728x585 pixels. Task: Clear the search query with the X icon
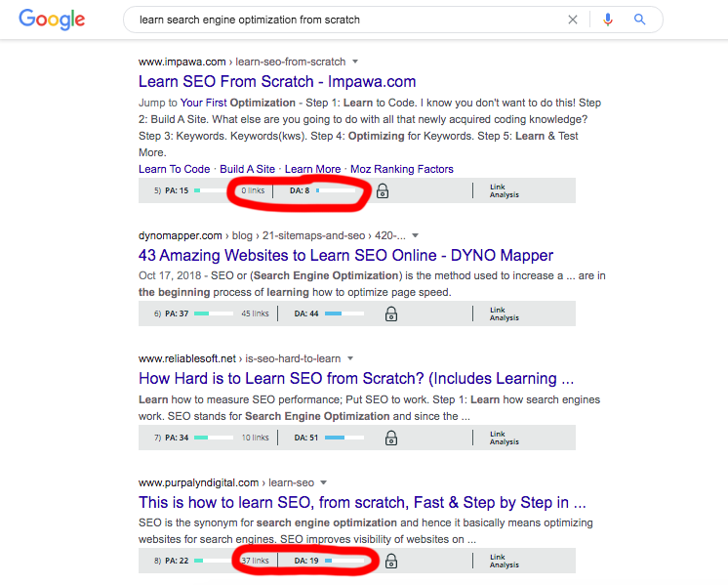[x=573, y=20]
